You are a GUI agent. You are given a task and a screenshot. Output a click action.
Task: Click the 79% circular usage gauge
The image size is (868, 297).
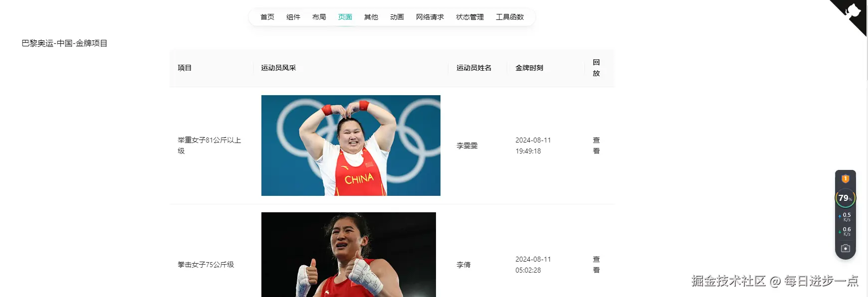point(845,198)
